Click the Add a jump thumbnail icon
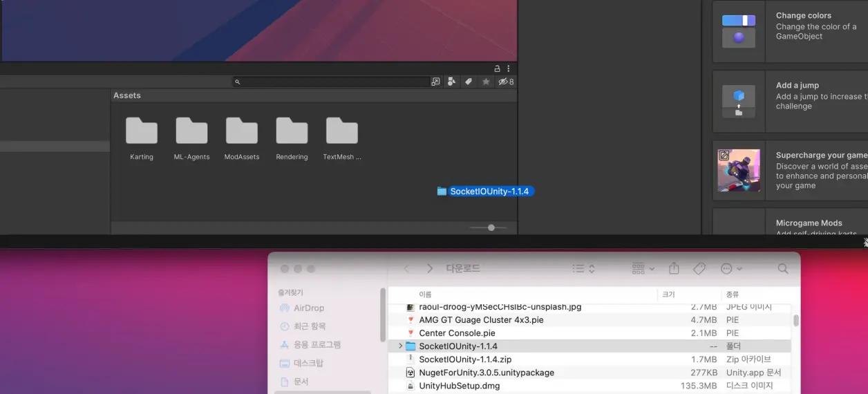 coord(739,102)
